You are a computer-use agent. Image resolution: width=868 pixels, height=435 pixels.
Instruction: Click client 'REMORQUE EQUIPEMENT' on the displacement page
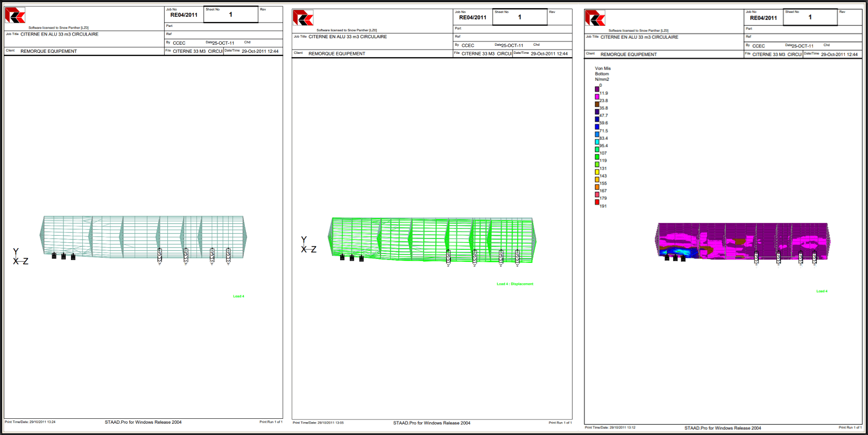pyautogui.click(x=337, y=54)
